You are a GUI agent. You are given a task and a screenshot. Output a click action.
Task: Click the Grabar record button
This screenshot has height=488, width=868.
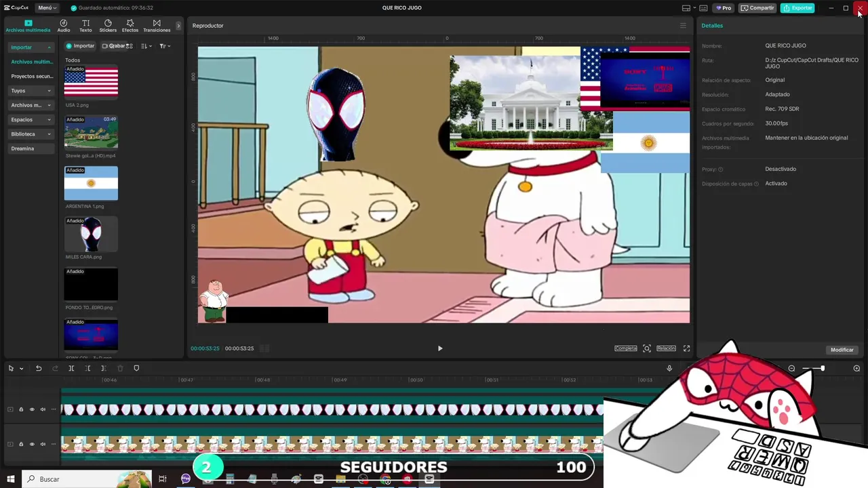[114, 46]
